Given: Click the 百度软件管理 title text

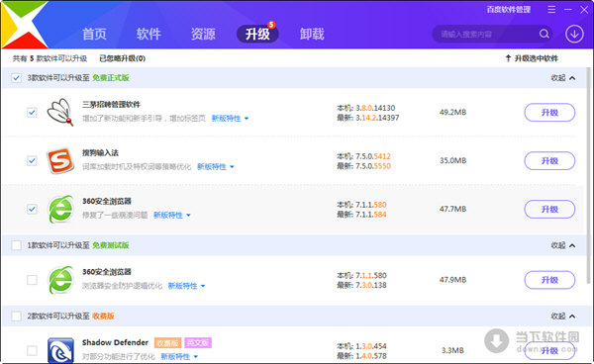Looking at the screenshot, I should (x=509, y=10).
